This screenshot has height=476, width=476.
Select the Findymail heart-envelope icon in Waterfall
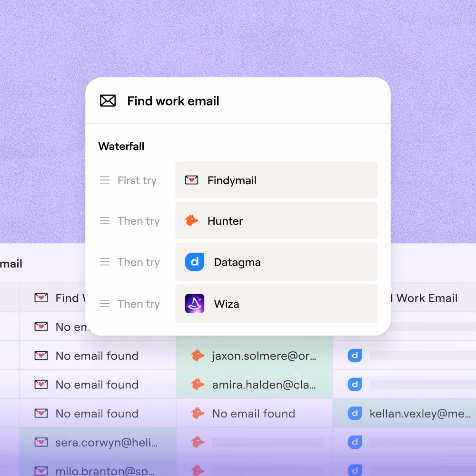click(x=191, y=180)
